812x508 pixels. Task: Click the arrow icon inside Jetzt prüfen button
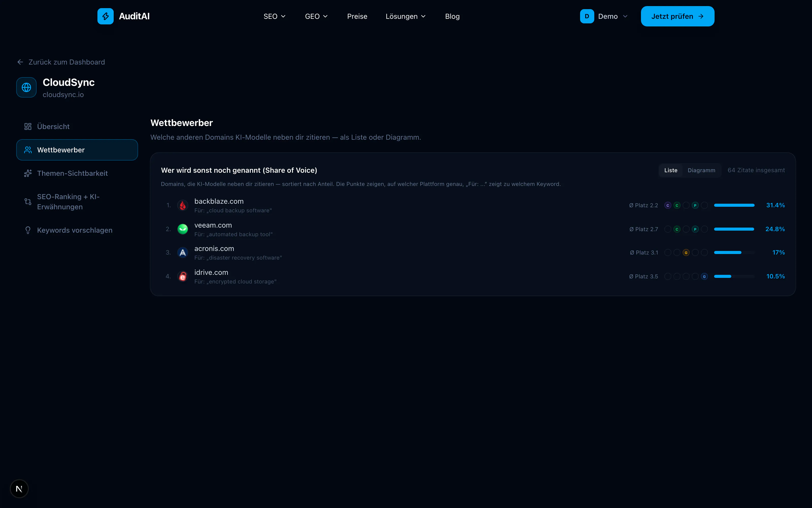pyautogui.click(x=701, y=16)
